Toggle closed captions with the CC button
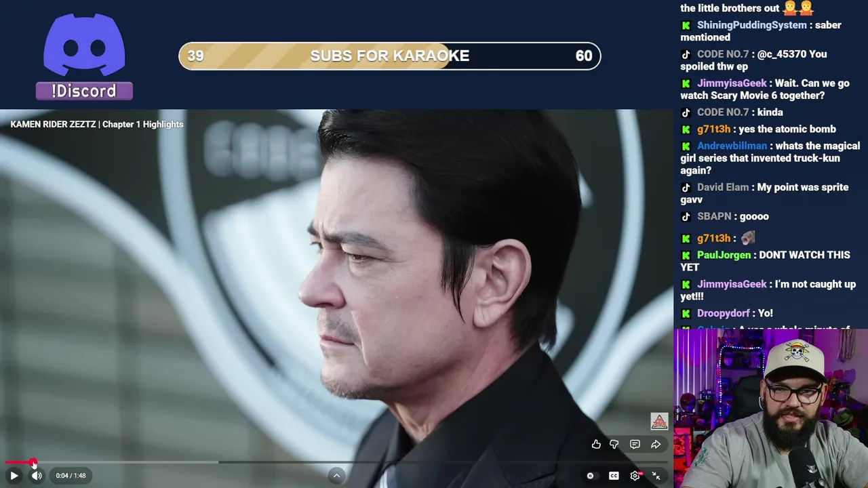Viewport: 868px width, 488px height. pos(614,476)
